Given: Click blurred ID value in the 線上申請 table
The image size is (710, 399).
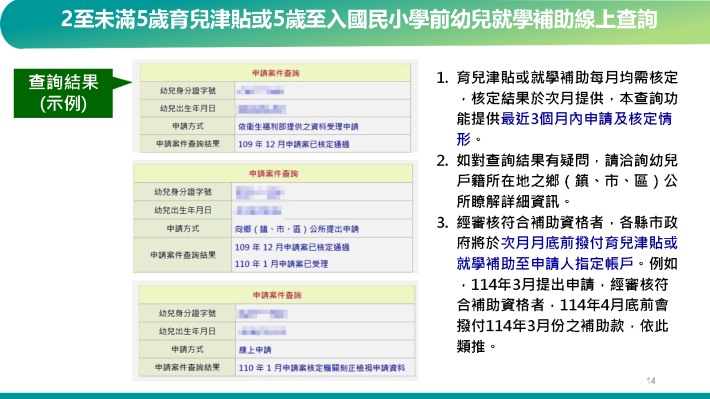Looking at the screenshot, I should [x=263, y=313].
